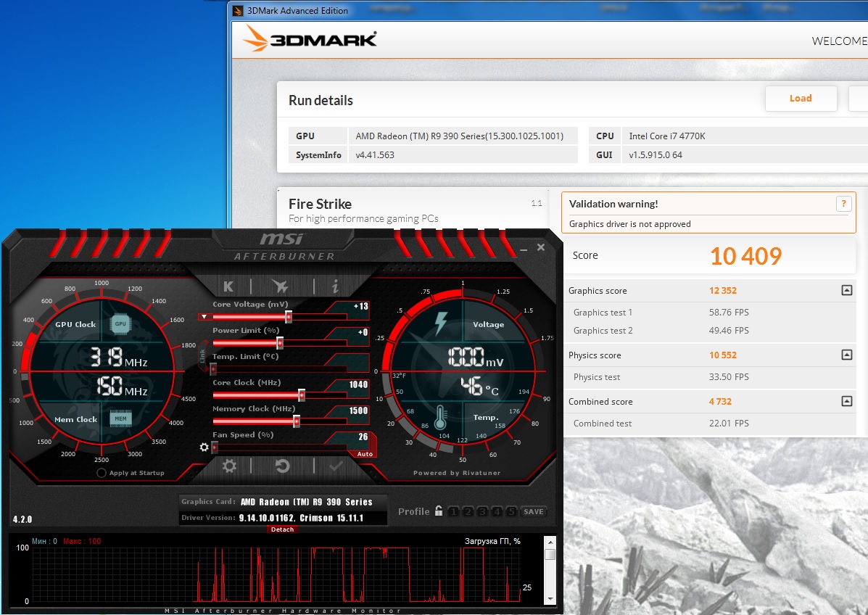The width and height of the screenshot is (868, 615).
Task: Click the Power Limit slider handle
Action: (x=280, y=343)
